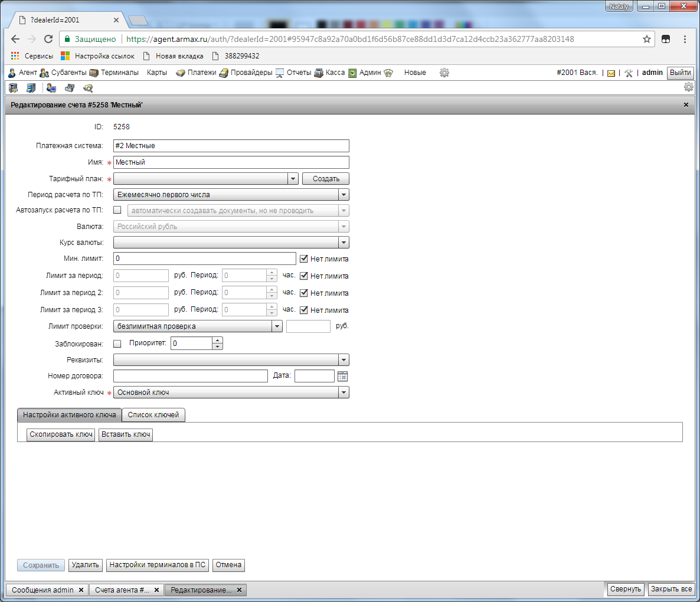Click the Удалить button
Screen dimensions: 700x602
point(85,565)
